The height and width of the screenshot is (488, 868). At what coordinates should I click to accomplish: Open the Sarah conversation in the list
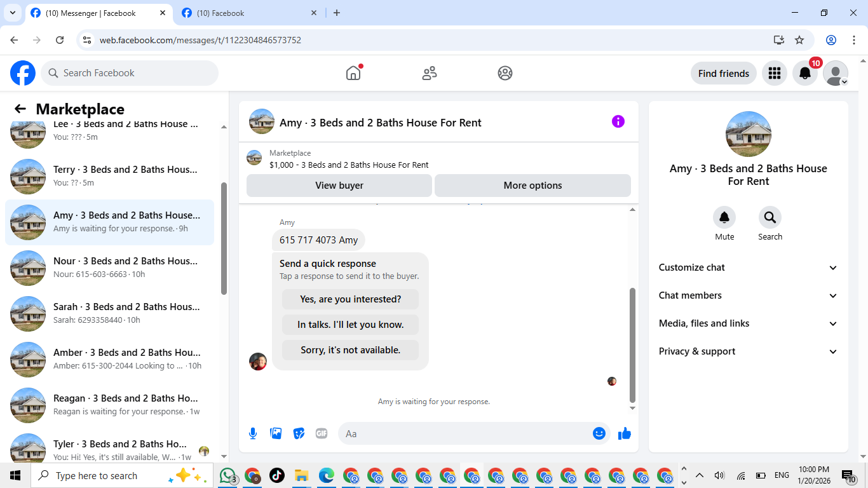pos(109,313)
